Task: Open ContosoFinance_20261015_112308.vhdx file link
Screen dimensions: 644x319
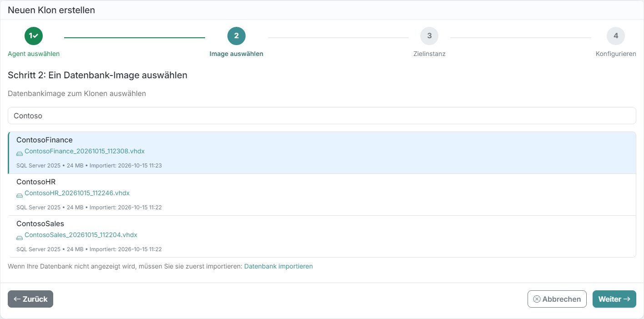Action: (x=85, y=151)
